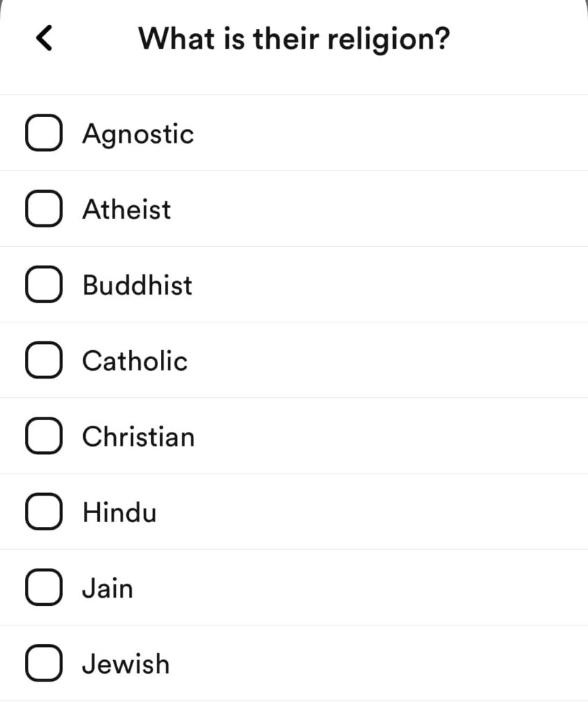
Task: Check the Agnostic checkbox
Action: [44, 134]
